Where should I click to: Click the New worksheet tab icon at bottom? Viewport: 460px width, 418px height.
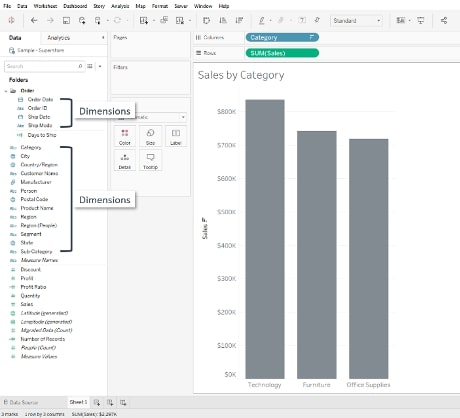click(x=97, y=403)
